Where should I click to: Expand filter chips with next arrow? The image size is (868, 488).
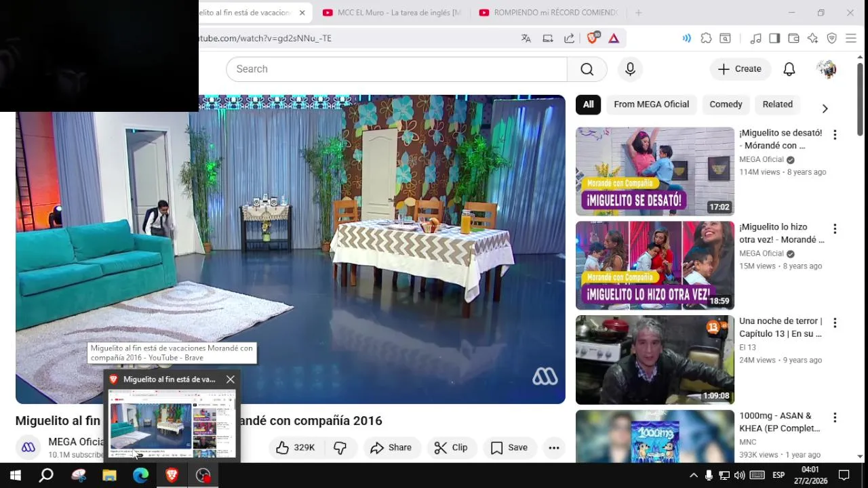tap(825, 108)
